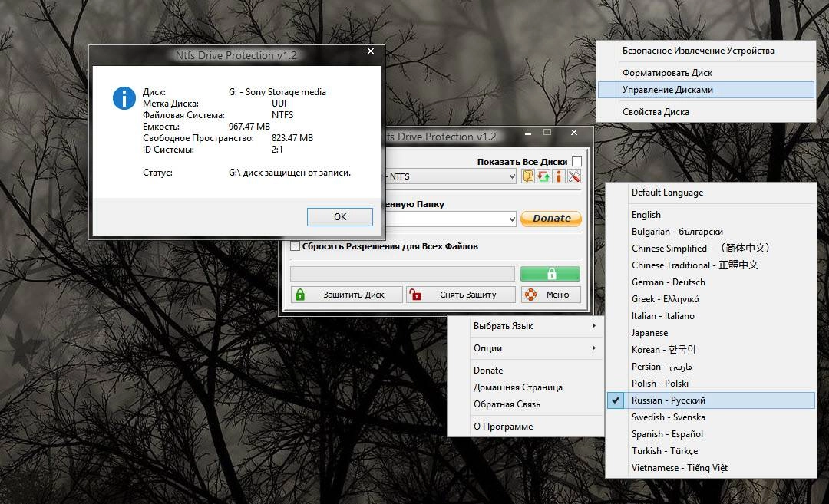
Task: Close the Ntfs Drive Protection main window
Action: pyautogui.click(x=575, y=133)
